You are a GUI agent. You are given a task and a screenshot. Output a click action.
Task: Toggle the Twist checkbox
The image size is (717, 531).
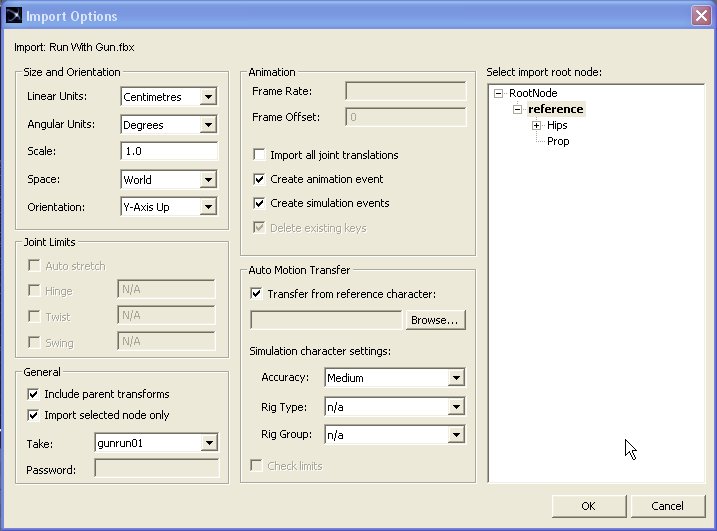pos(34,316)
